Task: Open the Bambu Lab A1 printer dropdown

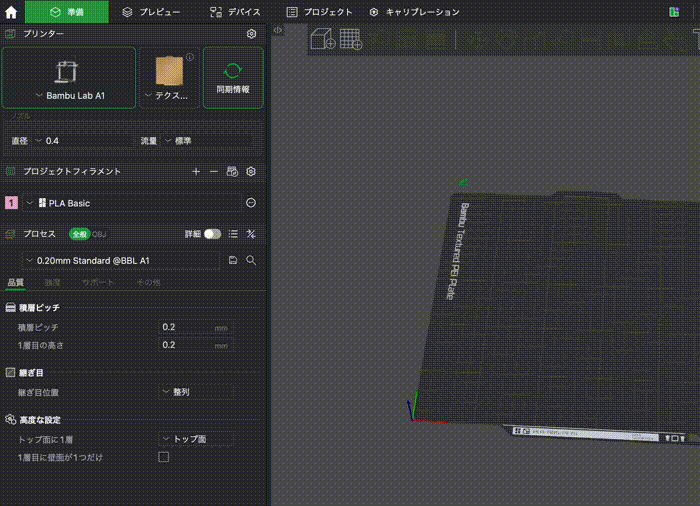Action: [69, 96]
